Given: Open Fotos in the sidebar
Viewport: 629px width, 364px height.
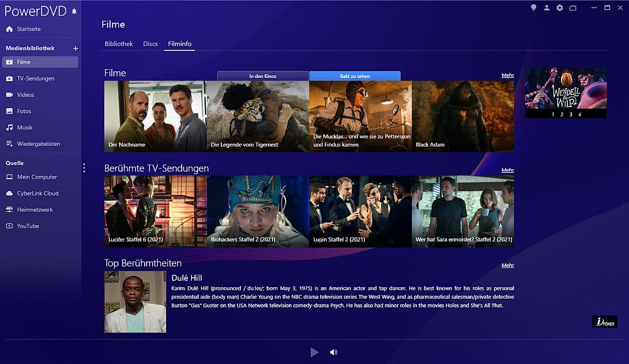Looking at the screenshot, I should 40,111.
